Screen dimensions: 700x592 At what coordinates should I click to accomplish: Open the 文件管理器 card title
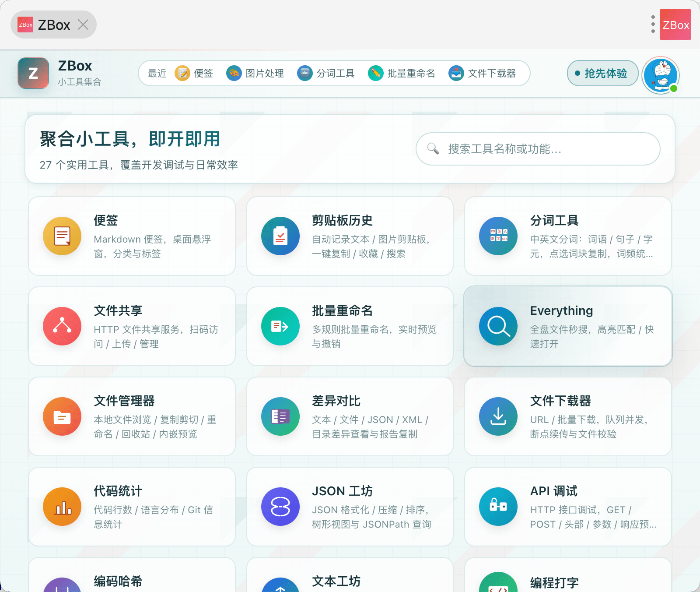(x=124, y=401)
